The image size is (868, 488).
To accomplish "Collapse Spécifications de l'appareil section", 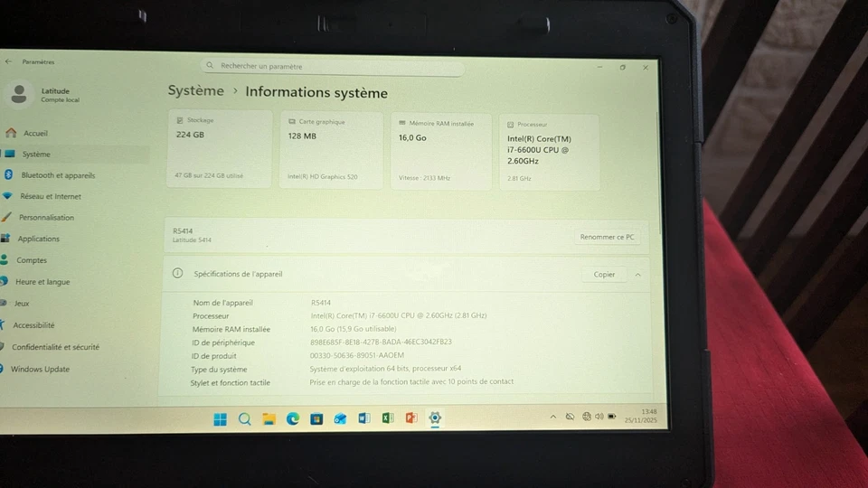I will 637,275.
